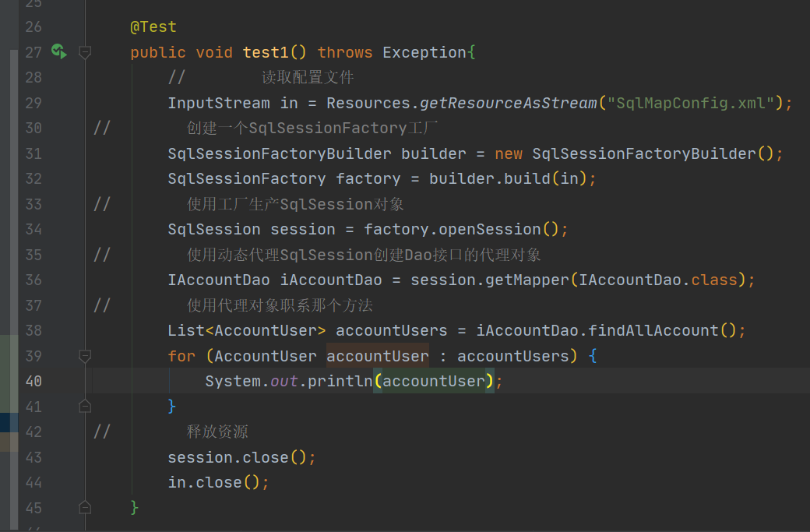The width and height of the screenshot is (810, 532).
Task: Click comment 创建一个SqlSessionFactory工厂
Action: (312, 128)
